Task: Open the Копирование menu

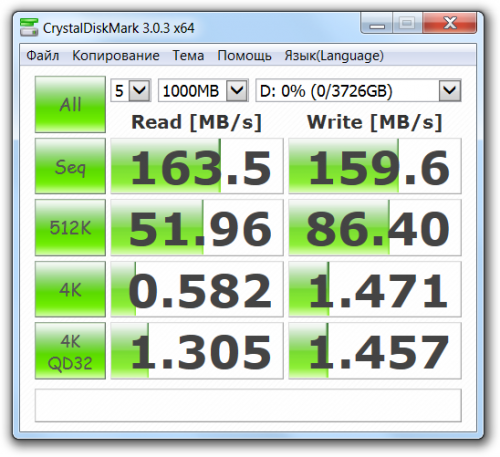Action: 116,55
